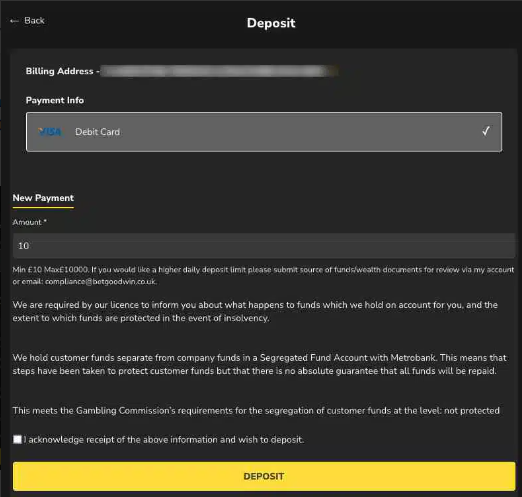
Task: Click the checkmark on Debit Card row
Action: pyautogui.click(x=486, y=131)
